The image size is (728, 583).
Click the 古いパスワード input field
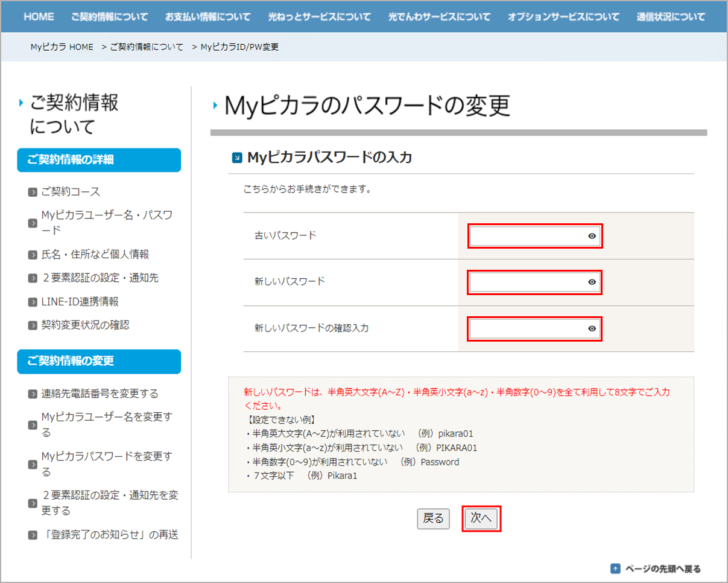click(535, 236)
